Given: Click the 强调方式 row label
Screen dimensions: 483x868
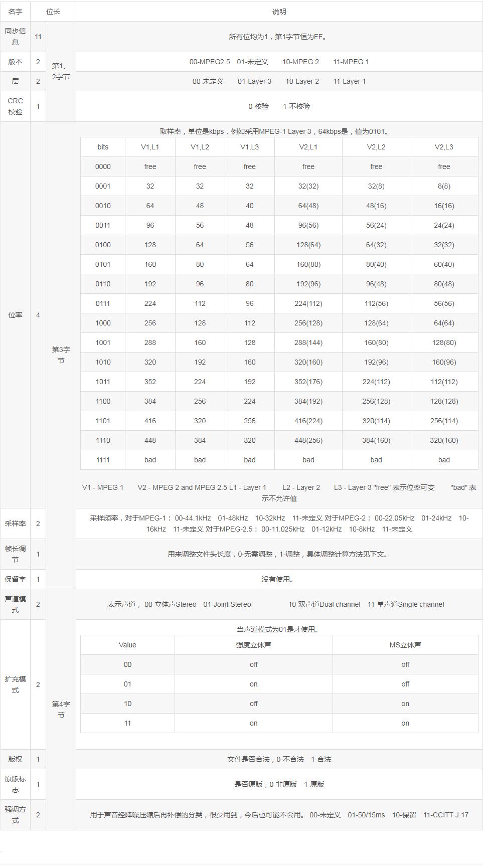Looking at the screenshot, I should [15, 815].
